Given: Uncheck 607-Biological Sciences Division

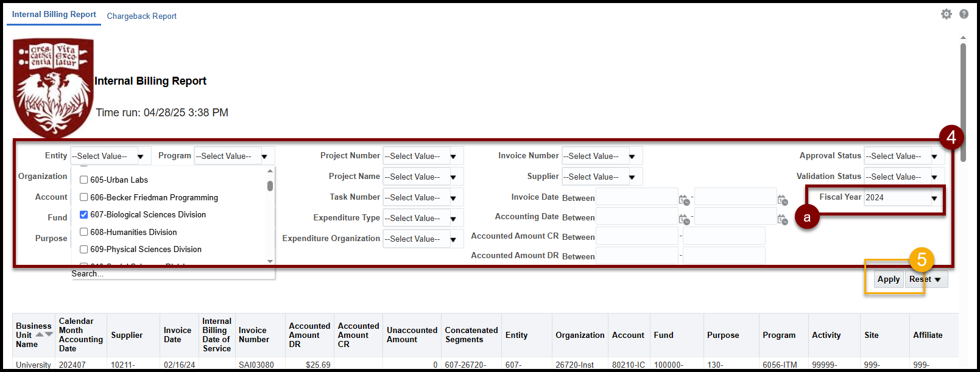Looking at the screenshot, I should pos(84,214).
